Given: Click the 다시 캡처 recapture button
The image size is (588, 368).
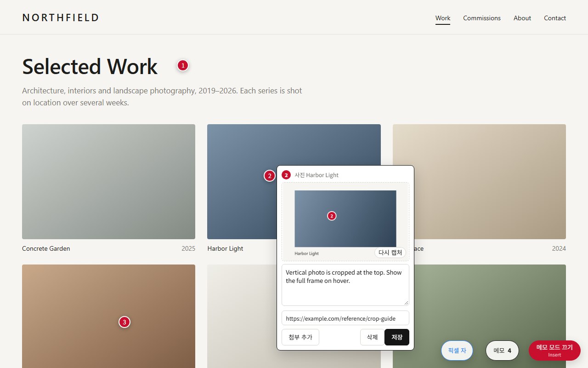Looking at the screenshot, I should tap(390, 253).
